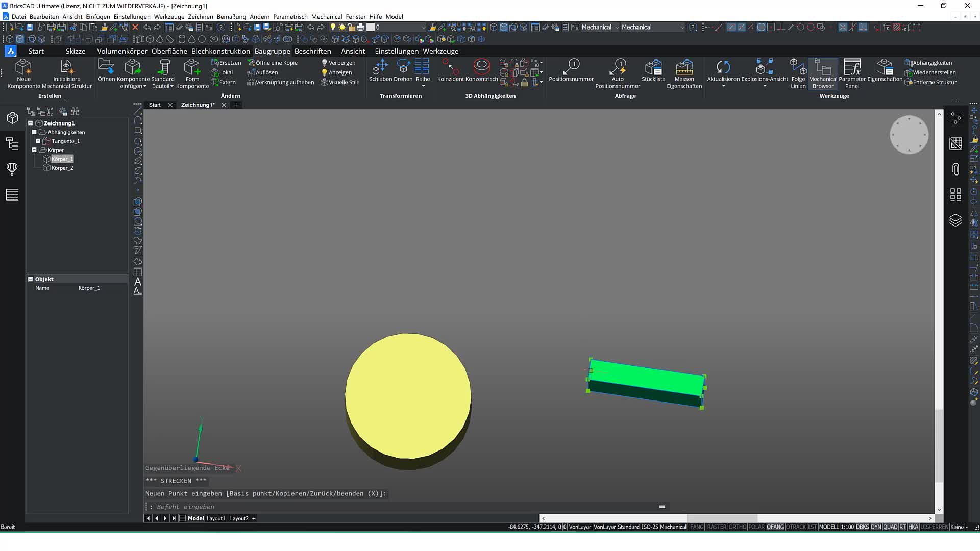Toggle POLAR tracking in status bar
The height and width of the screenshot is (551, 980).
click(756, 527)
